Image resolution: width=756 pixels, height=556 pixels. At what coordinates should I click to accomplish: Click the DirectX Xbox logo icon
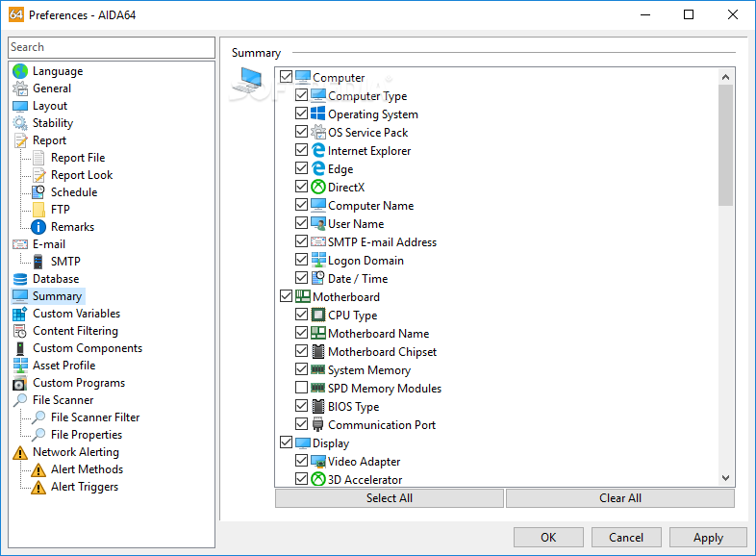click(317, 187)
